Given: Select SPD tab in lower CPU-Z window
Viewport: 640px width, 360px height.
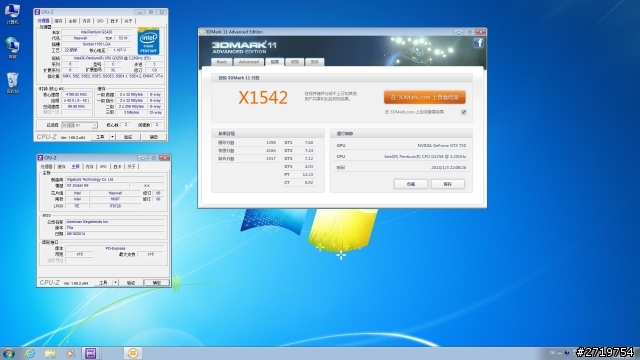Looking at the screenshot, I should (103, 167).
